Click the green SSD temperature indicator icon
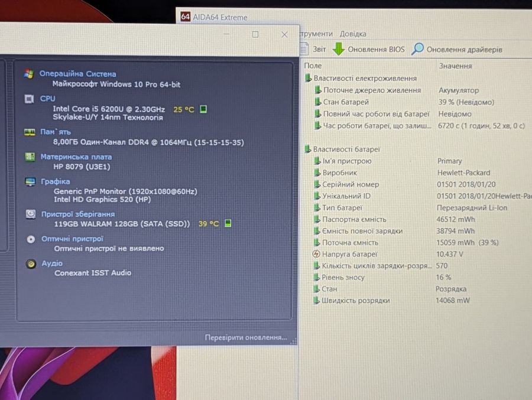Viewport: 532px width, 400px height. (x=228, y=223)
